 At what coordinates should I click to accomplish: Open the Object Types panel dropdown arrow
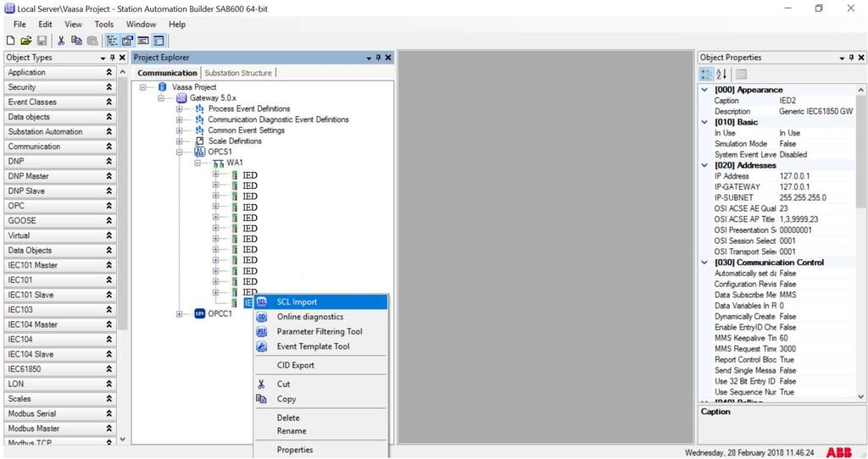pyautogui.click(x=103, y=58)
